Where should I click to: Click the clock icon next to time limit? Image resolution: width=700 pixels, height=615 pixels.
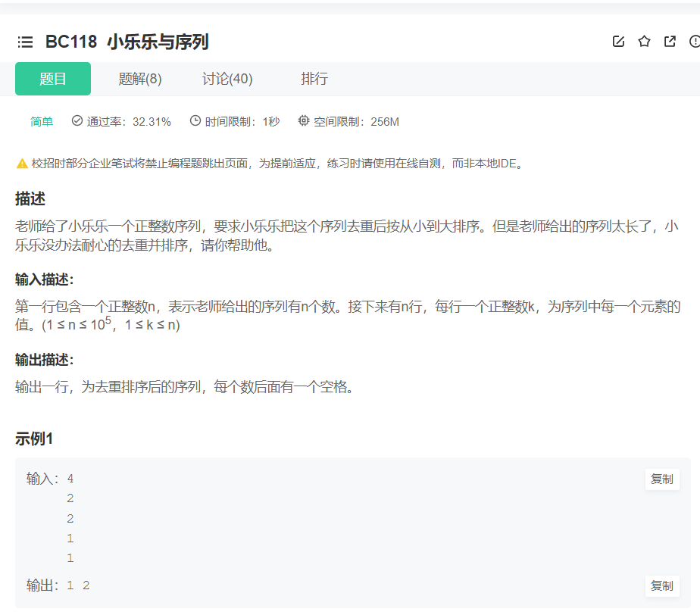[x=195, y=120]
